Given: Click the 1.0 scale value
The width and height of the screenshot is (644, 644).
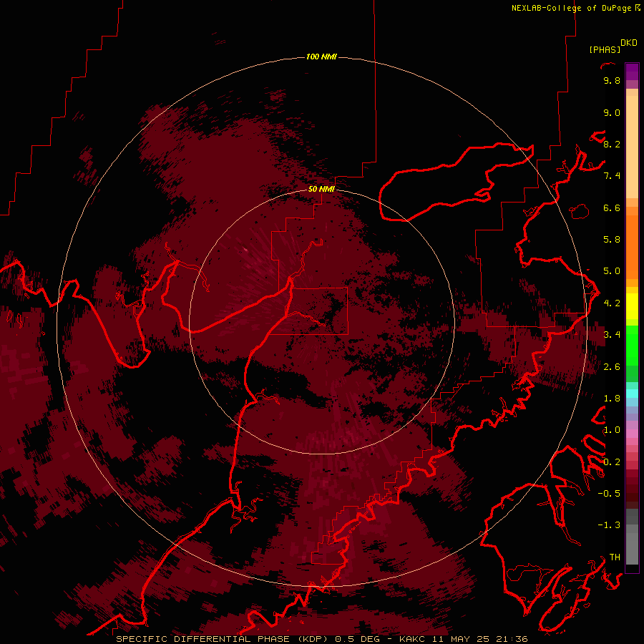Looking at the screenshot, I should (612, 430).
